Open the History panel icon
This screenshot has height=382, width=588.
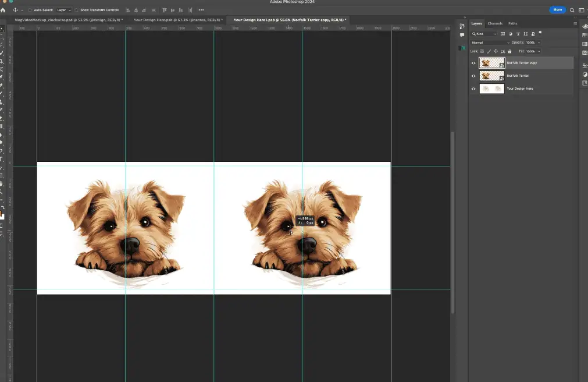click(462, 26)
